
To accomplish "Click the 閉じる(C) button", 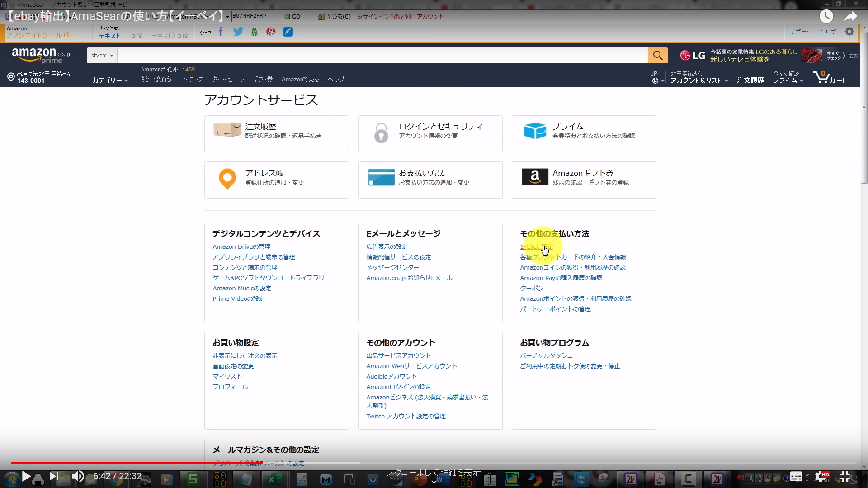I will click(x=334, y=16).
